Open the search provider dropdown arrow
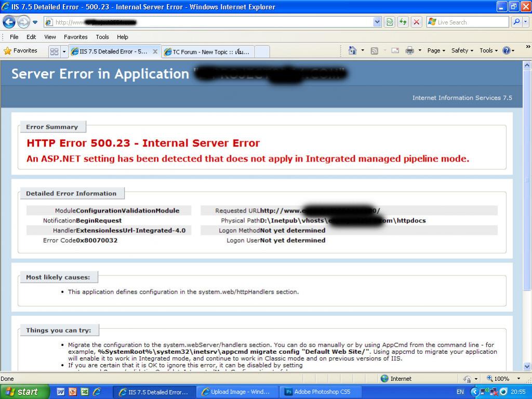The height and width of the screenshot is (399, 532). tap(525, 22)
